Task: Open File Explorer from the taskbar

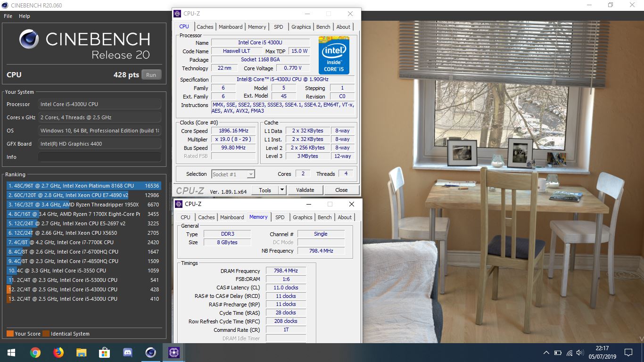Action: (x=81, y=352)
